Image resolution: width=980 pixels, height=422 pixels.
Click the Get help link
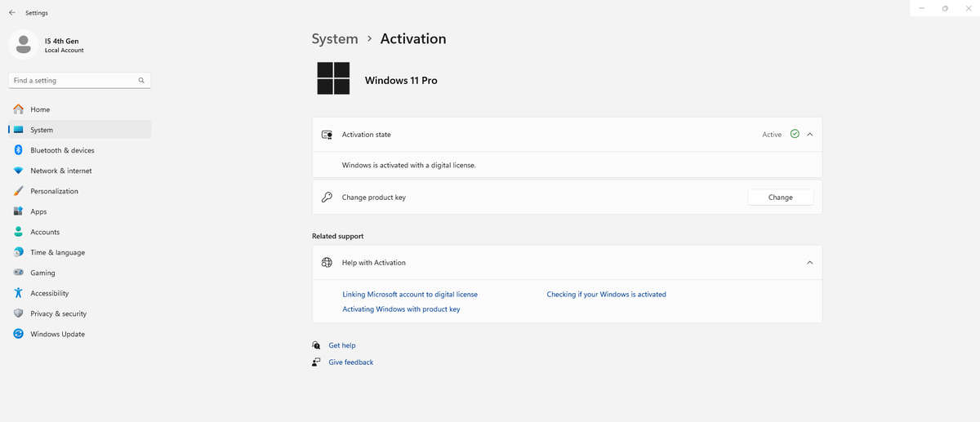341,345
